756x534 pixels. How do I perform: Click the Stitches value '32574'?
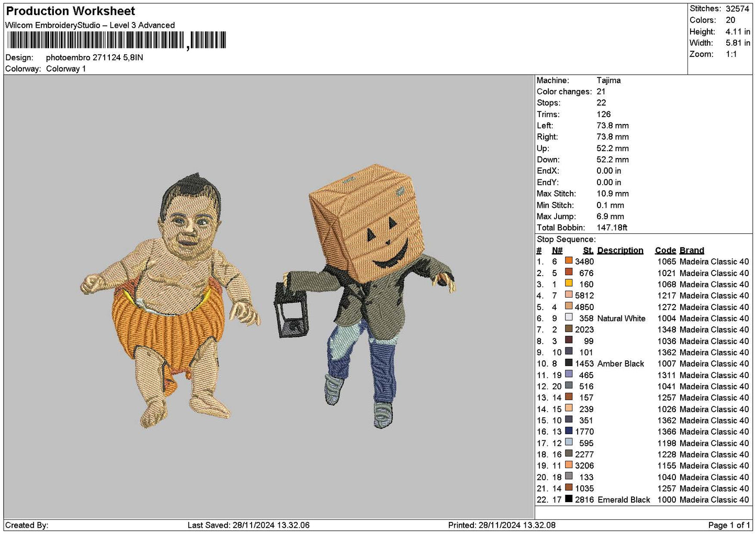pos(737,9)
